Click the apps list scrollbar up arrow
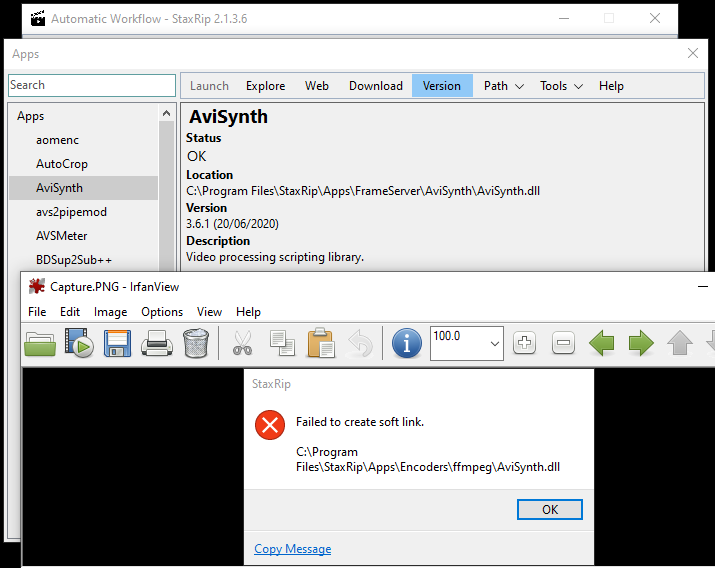This screenshot has height=568, width=715. 166,113
